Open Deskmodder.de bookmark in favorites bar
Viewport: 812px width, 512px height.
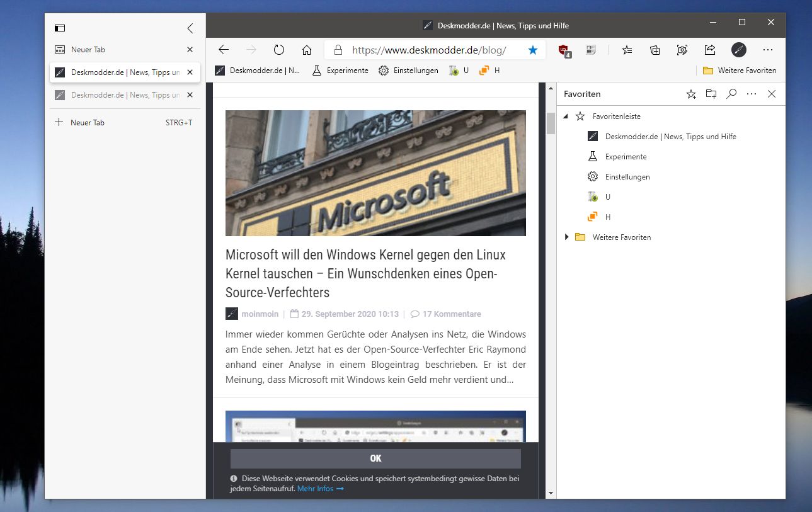(x=258, y=71)
